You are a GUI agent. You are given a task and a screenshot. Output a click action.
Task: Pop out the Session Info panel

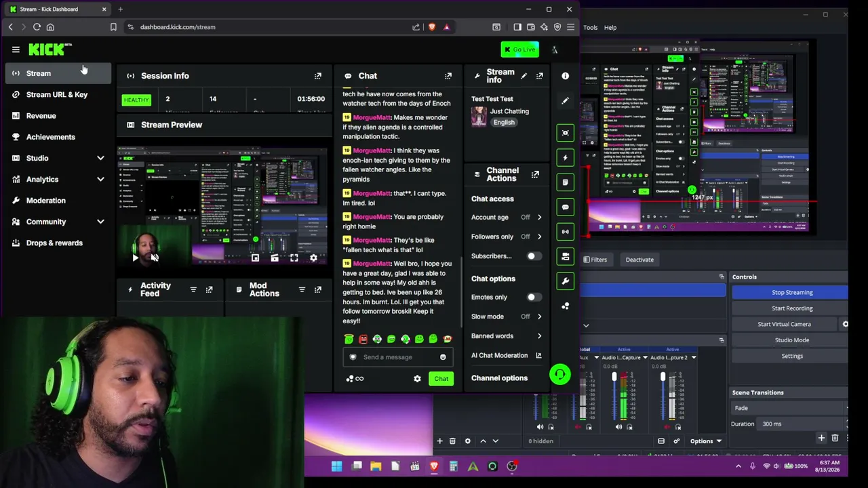(x=318, y=76)
